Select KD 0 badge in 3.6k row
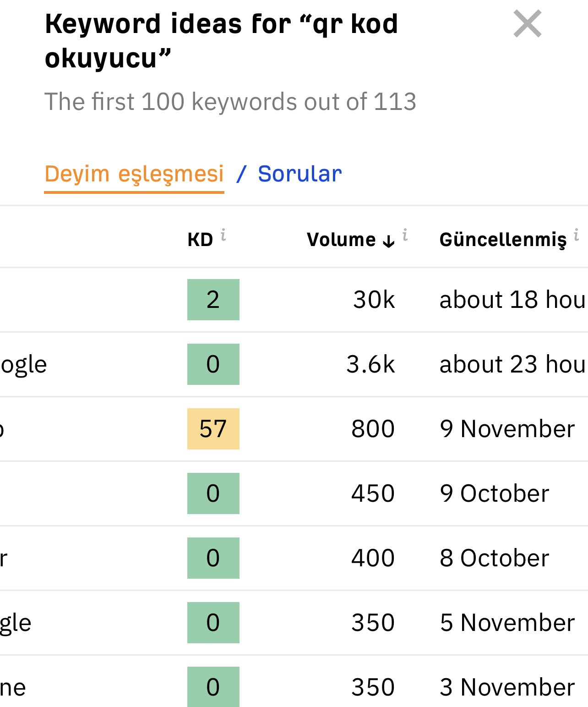The height and width of the screenshot is (707, 588). (x=213, y=364)
